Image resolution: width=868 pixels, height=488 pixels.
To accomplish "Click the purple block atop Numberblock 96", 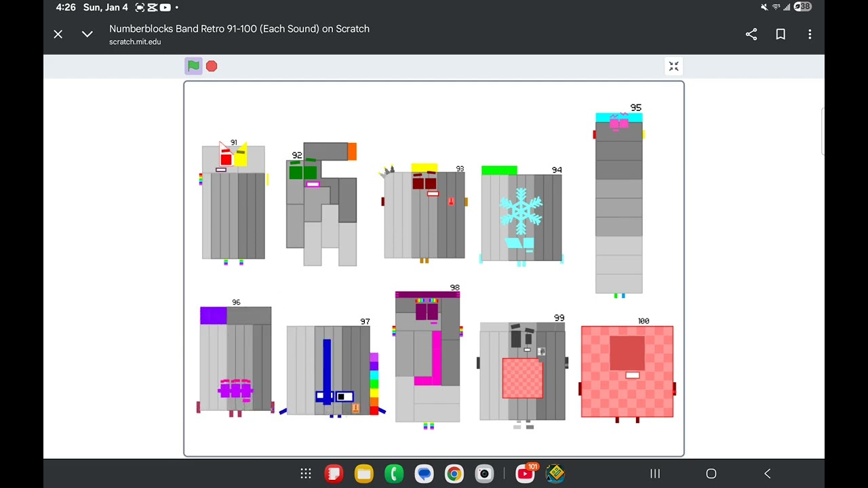I will (x=213, y=316).
